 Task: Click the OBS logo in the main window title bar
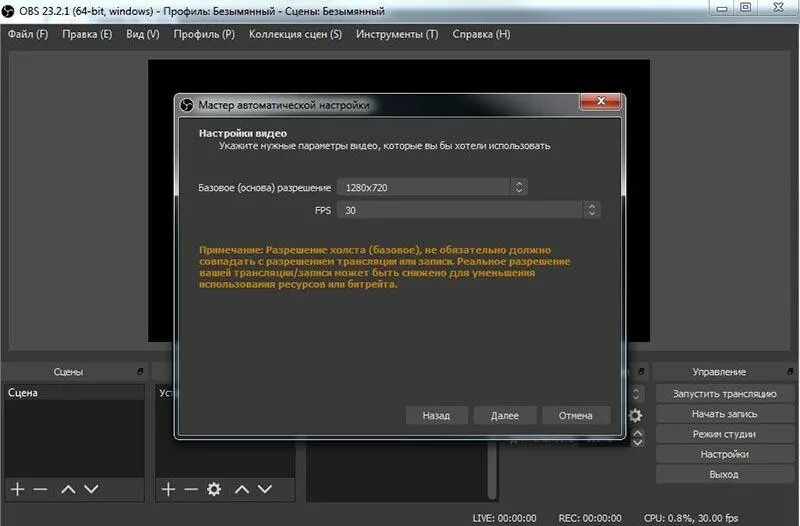(x=8, y=11)
